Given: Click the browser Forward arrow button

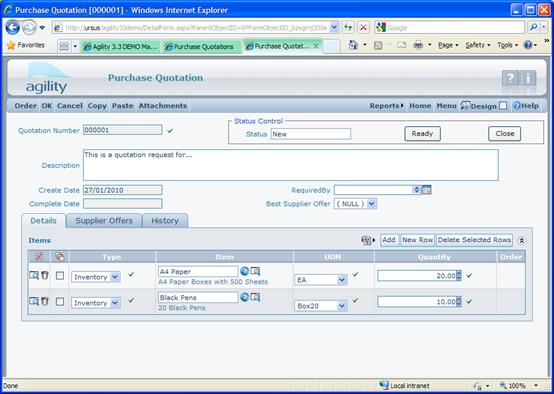Looking at the screenshot, I should coord(29,28).
